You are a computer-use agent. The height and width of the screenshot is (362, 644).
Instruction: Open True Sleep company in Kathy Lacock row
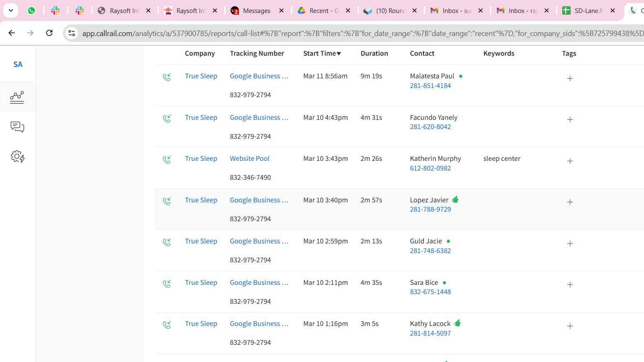pos(201,323)
